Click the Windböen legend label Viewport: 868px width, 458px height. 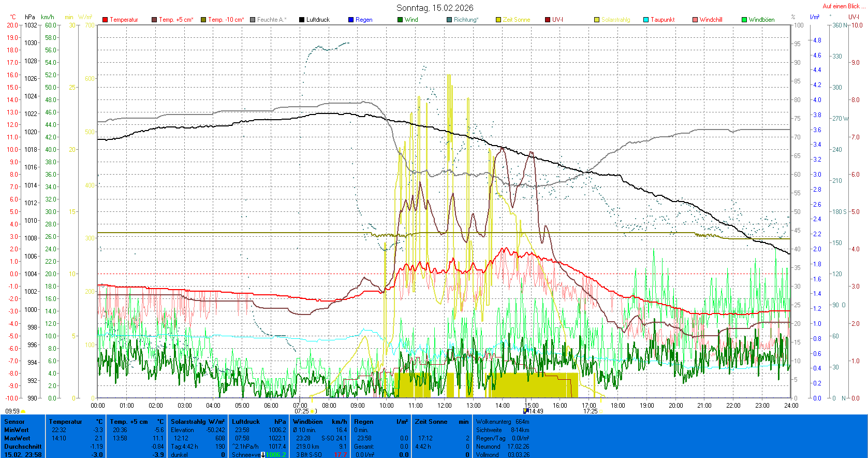(x=761, y=20)
